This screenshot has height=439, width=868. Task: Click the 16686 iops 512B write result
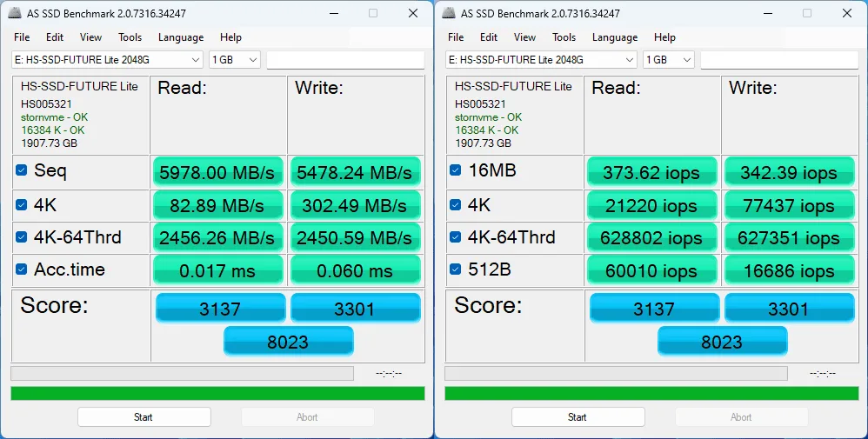(x=789, y=270)
